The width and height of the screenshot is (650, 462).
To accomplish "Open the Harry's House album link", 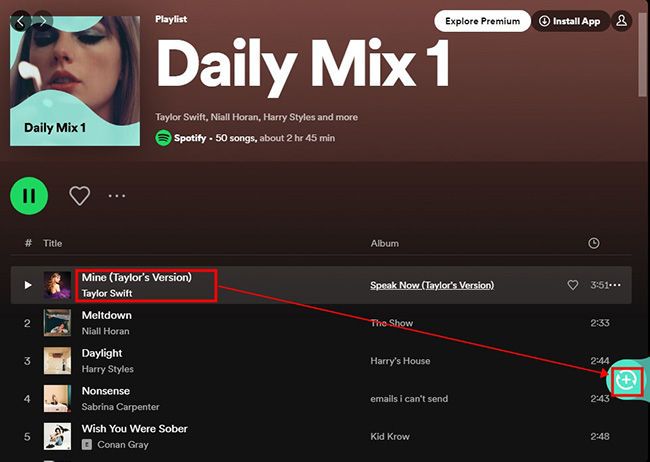I will pos(400,361).
